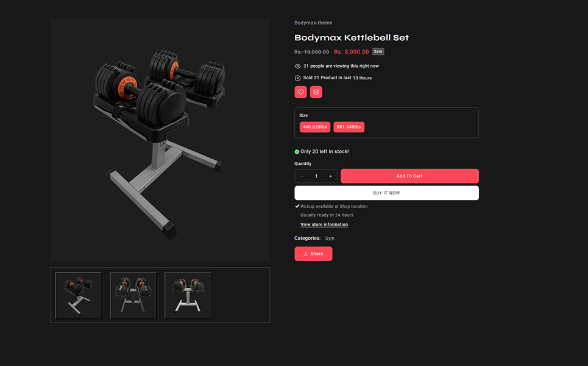This screenshot has height=366, width=588.
Task: Click the pickup available checkmark icon
Action: pos(297,206)
